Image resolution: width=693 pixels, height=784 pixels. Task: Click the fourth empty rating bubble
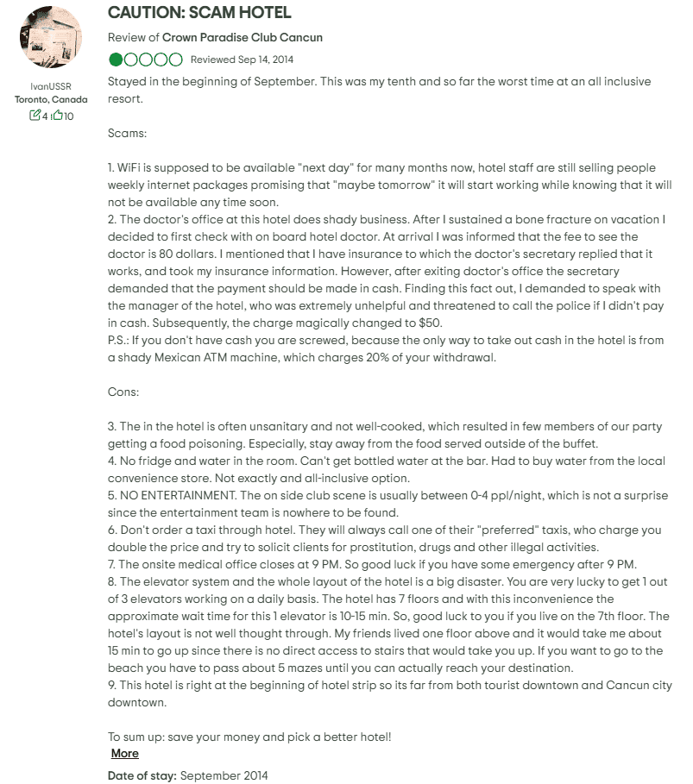click(161, 60)
